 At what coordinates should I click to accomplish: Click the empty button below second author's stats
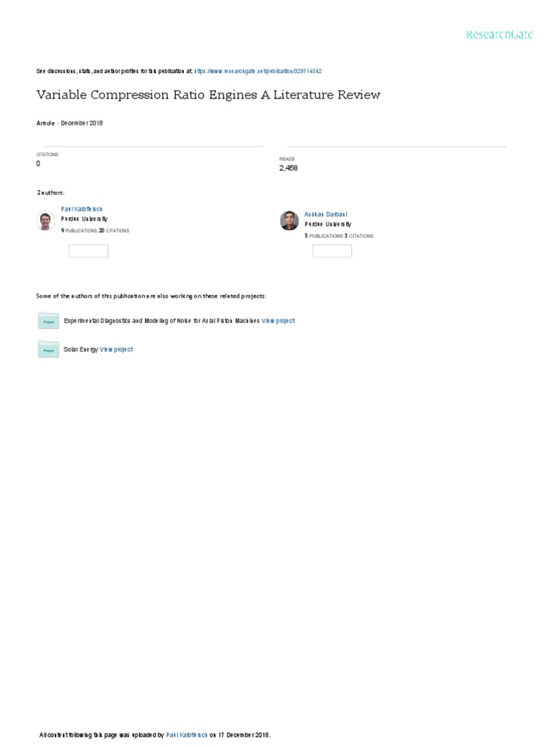332,251
